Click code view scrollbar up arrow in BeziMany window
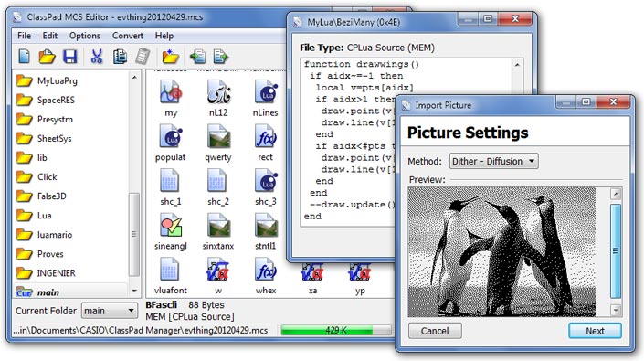 [x=517, y=65]
